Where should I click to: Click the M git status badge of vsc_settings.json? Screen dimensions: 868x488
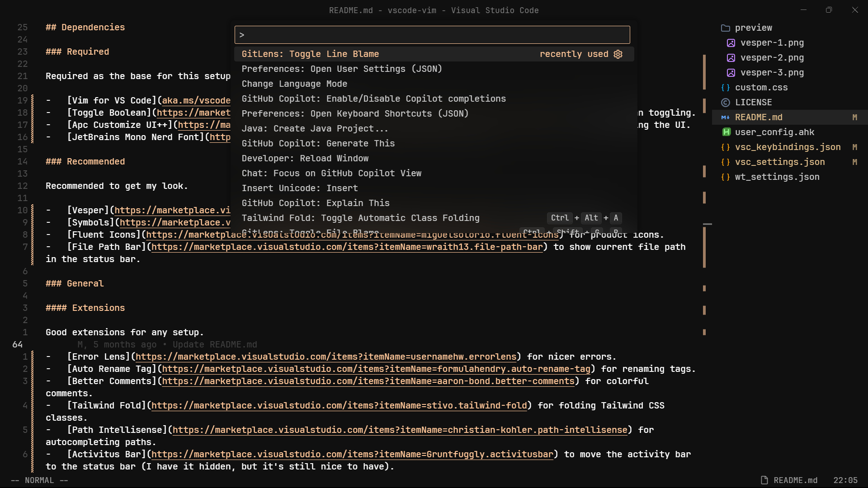tap(854, 162)
